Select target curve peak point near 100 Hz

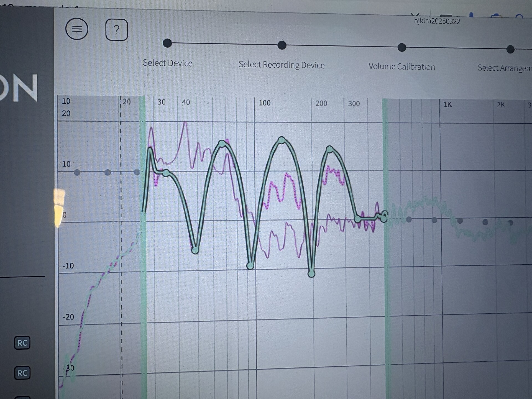pos(282,140)
